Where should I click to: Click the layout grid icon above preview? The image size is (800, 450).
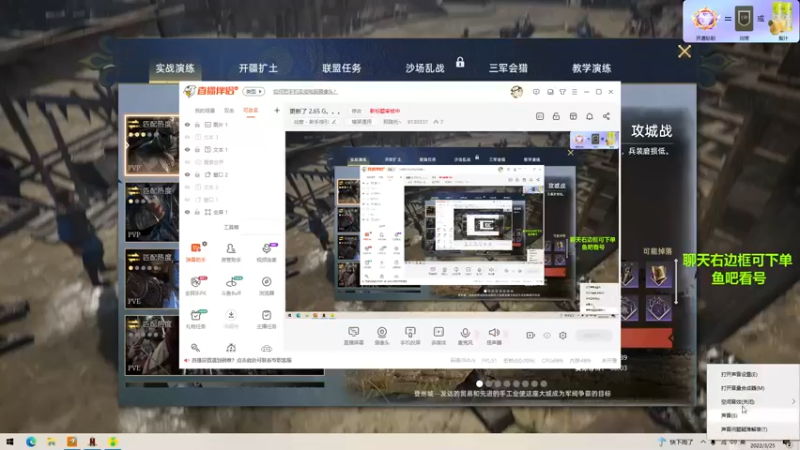[573, 116]
